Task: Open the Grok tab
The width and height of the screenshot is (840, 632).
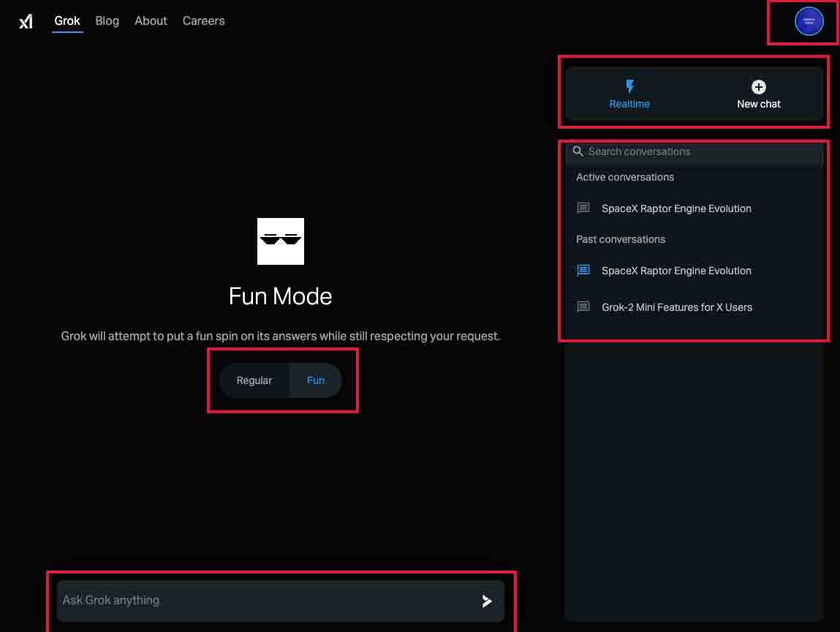Action: (x=67, y=21)
